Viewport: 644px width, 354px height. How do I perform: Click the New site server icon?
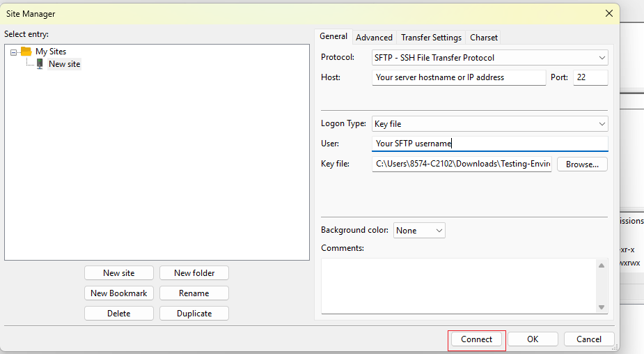click(40, 63)
